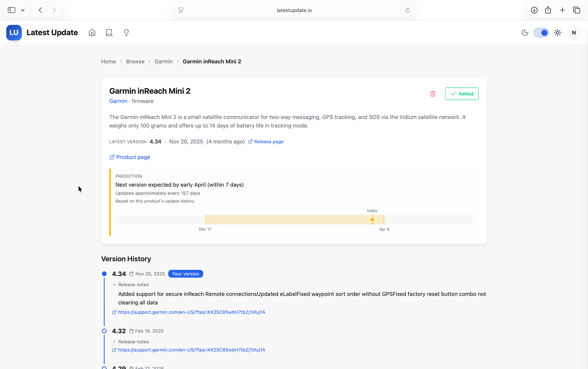Click the highlighted prediction range bar
The width and height of the screenshot is (588, 369).
point(295,220)
